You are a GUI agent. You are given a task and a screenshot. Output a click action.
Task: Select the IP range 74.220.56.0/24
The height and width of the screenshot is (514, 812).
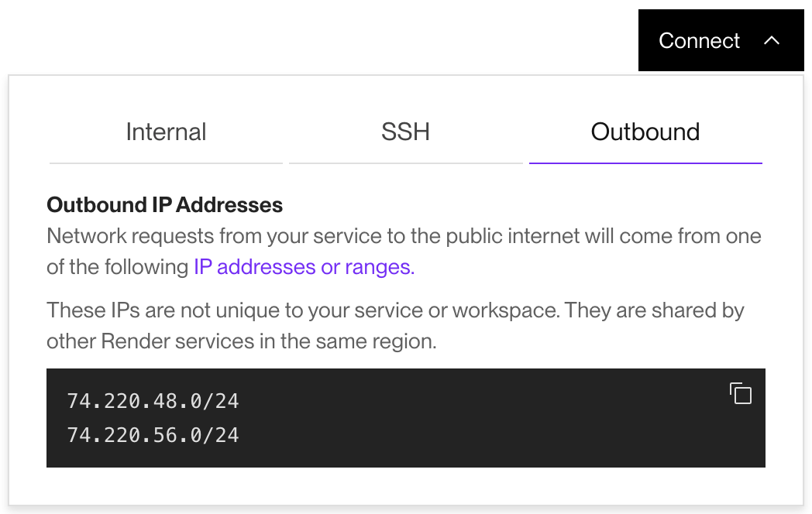point(153,435)
